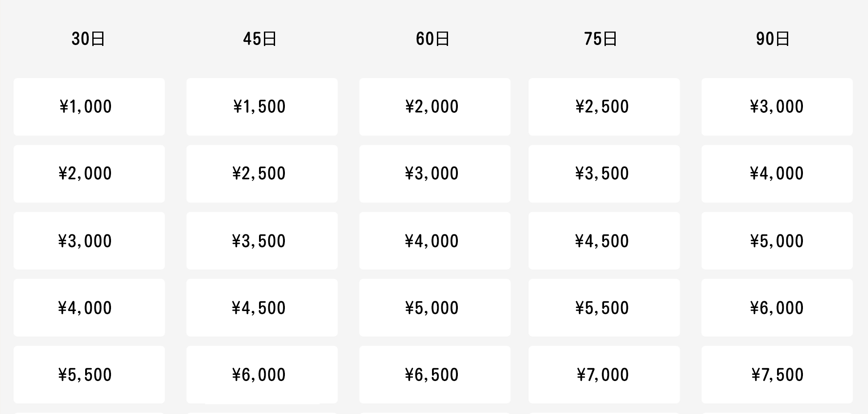Click the ¥1,500 cell under 45日
Screen dimensions: 868x414
pyautogui.click(x=262, y=107)
